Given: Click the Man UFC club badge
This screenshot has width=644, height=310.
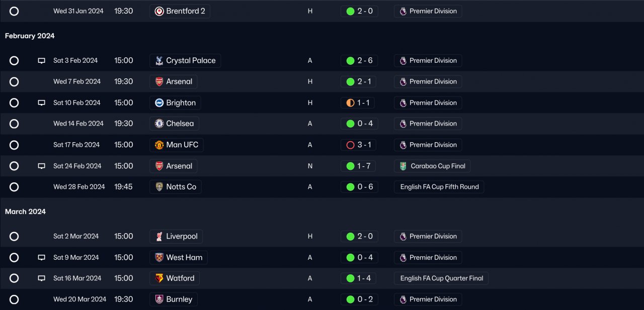Looking at the screenshot, I should click(x=159, y=145).
